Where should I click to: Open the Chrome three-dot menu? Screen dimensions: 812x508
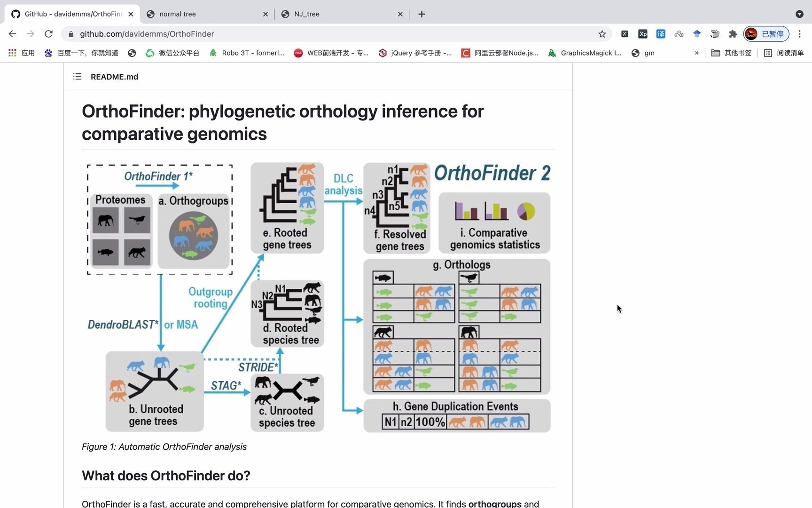[x=799, y=34]
